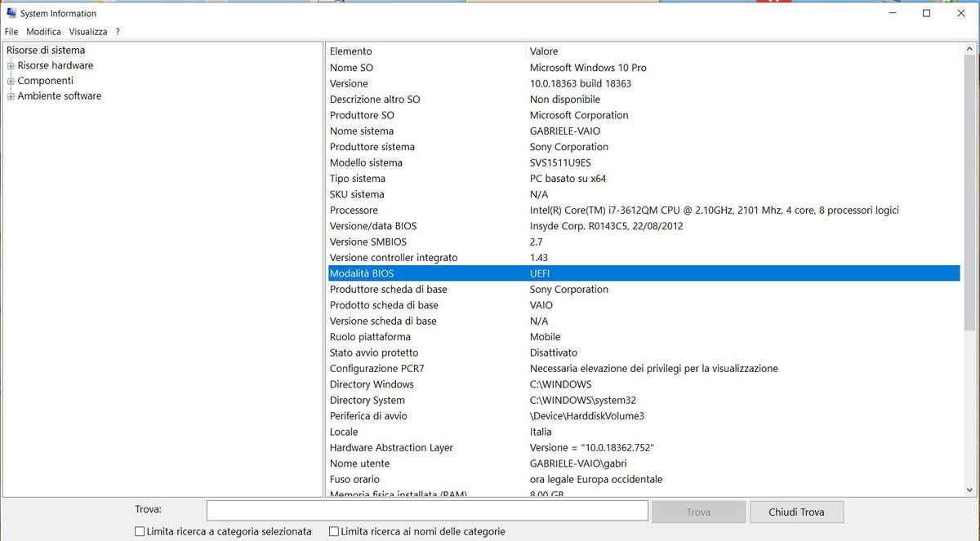Open the Modifica menu

[x=43, y=32]
